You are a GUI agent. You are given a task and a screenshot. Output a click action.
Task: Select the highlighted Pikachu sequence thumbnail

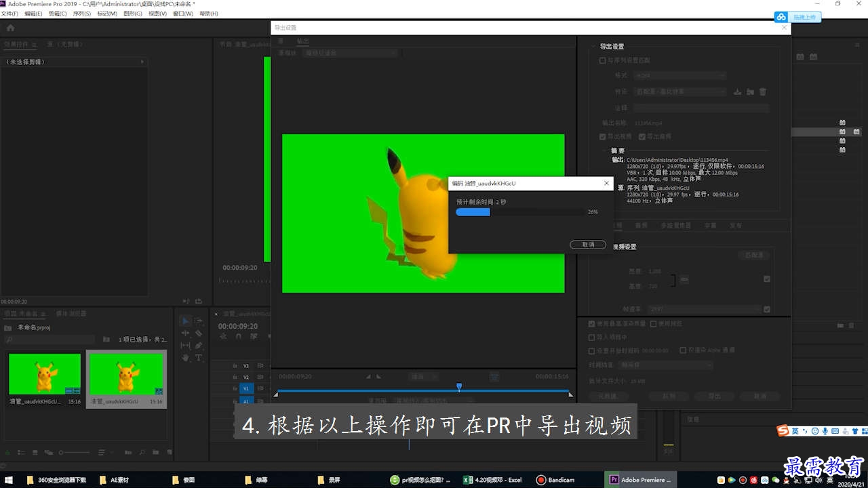pyautogui.click(x=127, y=374)
